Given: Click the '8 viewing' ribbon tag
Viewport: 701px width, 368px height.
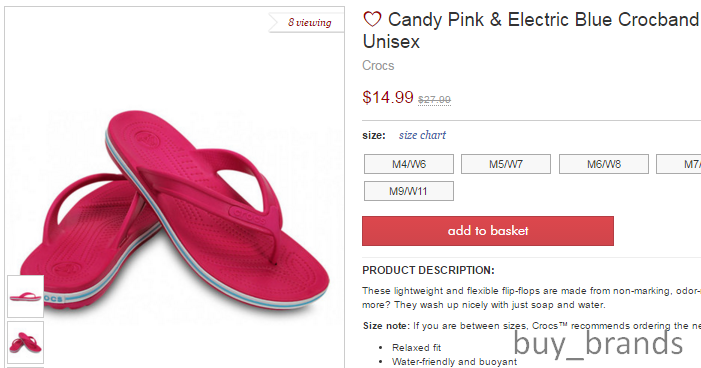Looking at the screenshot, I should pos(309,22).
